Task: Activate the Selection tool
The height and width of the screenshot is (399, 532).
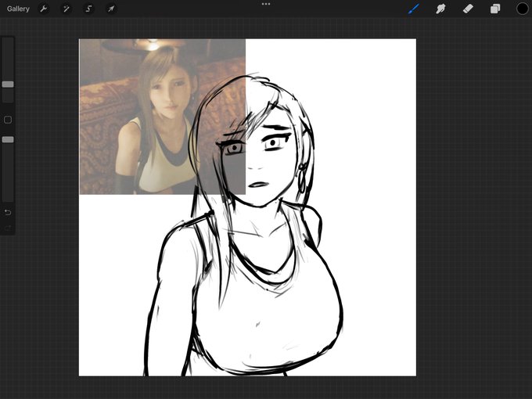Action: point(88,9)
